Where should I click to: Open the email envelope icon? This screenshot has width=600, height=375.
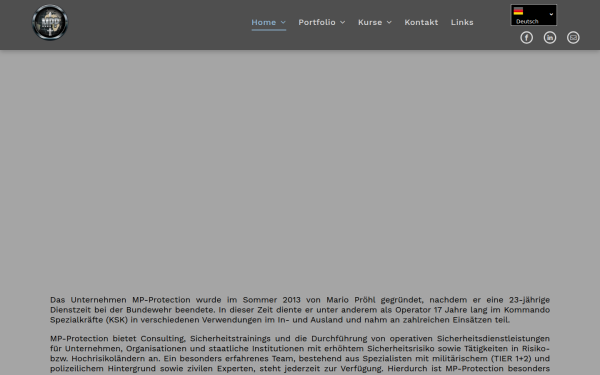pos(573,38)
